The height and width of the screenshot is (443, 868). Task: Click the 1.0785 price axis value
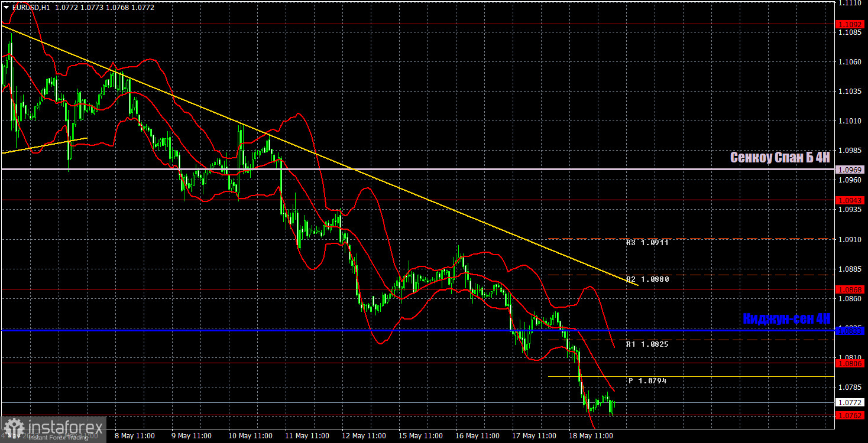850,387
